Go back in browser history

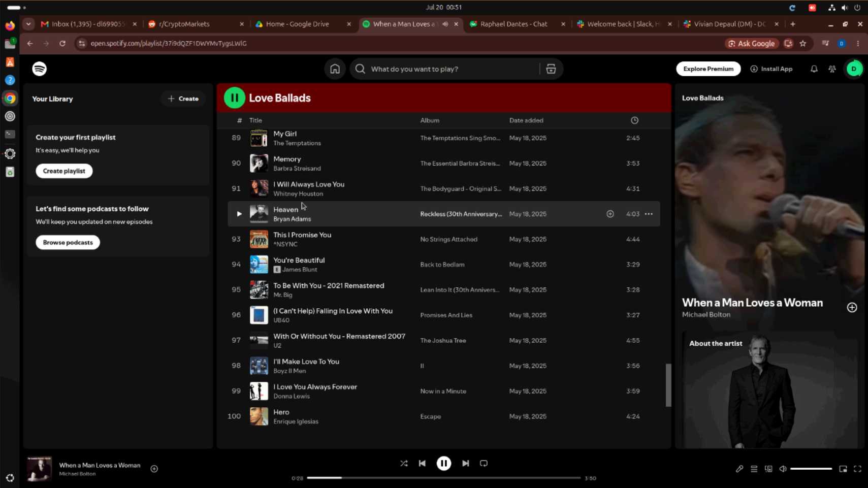click(x=30, y=44)
